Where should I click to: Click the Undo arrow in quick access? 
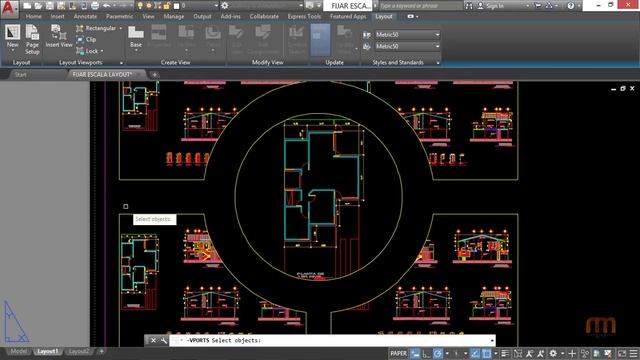click(x=107, y=6)
